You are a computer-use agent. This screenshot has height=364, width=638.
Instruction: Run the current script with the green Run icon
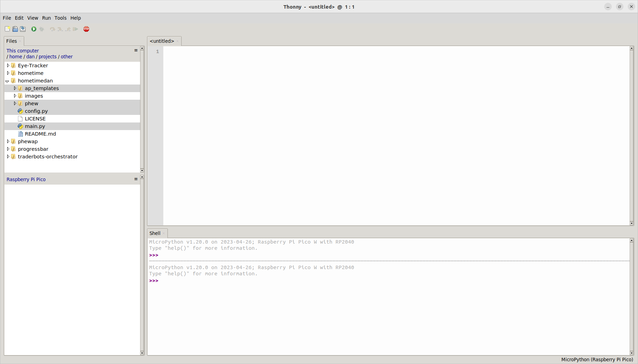(x=33, y=29)
